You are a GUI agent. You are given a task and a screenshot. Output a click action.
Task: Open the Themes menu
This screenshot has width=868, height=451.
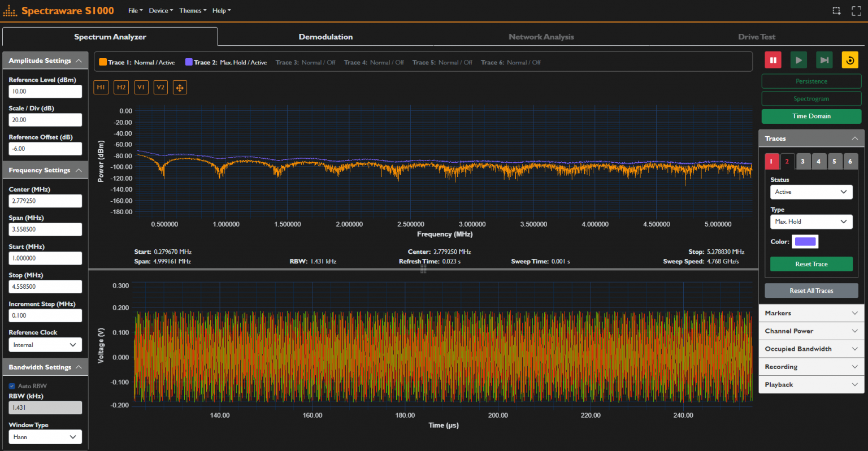(x=192, y=10)
